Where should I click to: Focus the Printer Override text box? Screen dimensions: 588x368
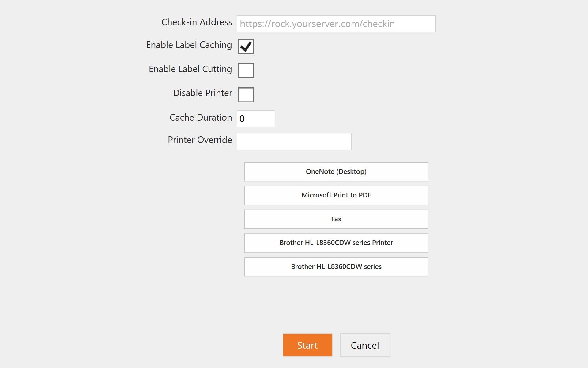(294, 142)
